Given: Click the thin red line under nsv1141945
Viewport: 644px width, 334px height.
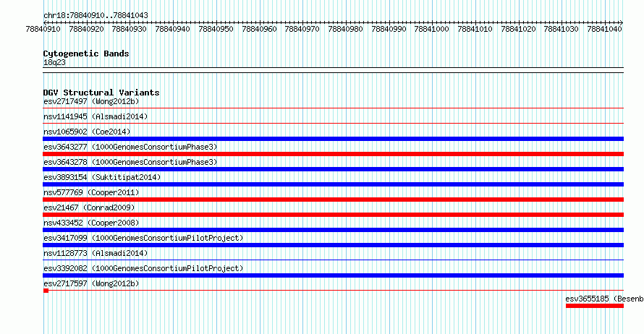Looking at the screenshot, I should [334, 124].
